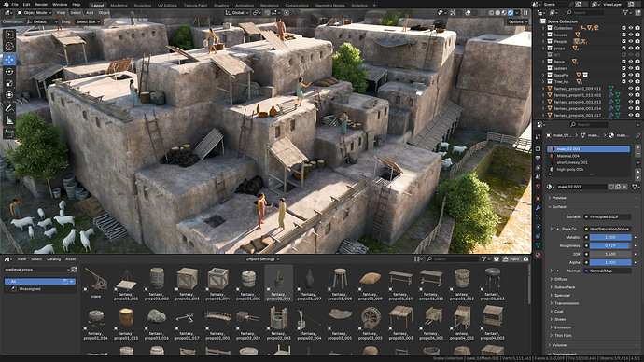Hide fantasy_props01_009.011 object in viewport

click(630, 89)
